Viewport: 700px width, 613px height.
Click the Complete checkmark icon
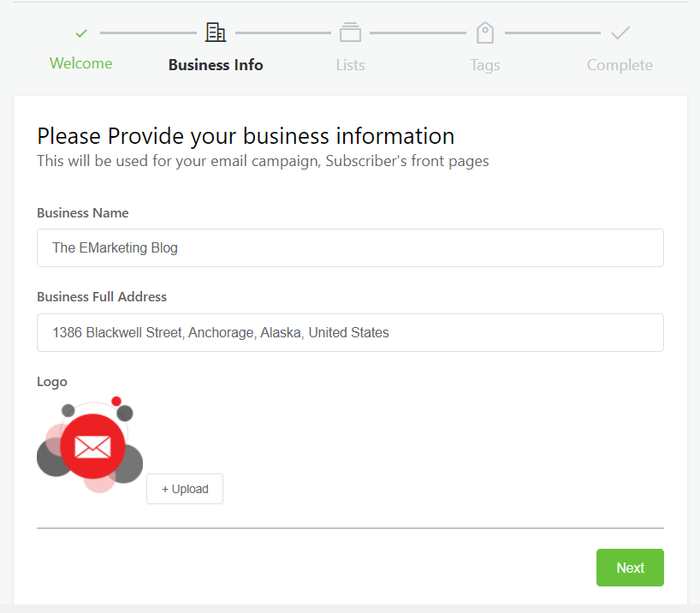click(x=620, y=33)
